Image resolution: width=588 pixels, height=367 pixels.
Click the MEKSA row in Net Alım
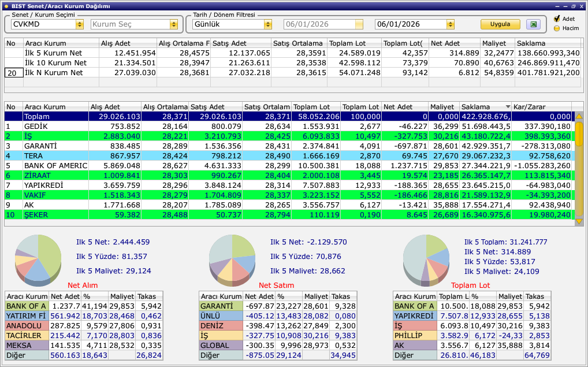(x=84, y=345)
